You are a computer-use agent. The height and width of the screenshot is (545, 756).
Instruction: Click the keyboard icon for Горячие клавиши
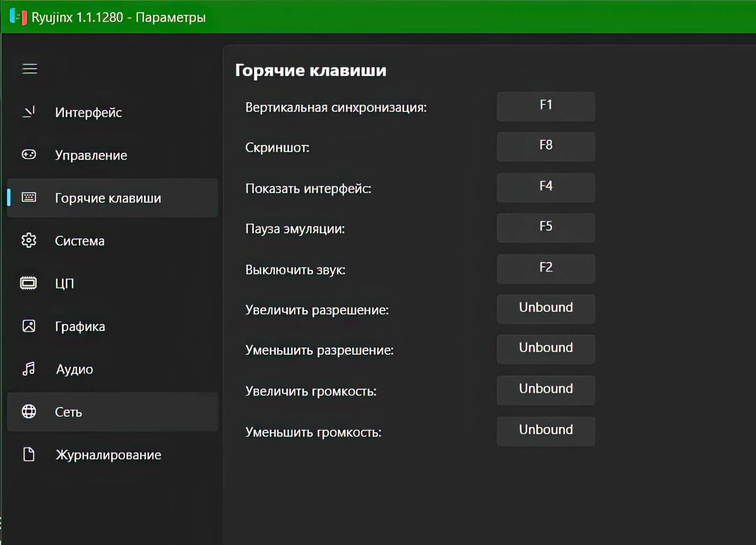(29, 197)
